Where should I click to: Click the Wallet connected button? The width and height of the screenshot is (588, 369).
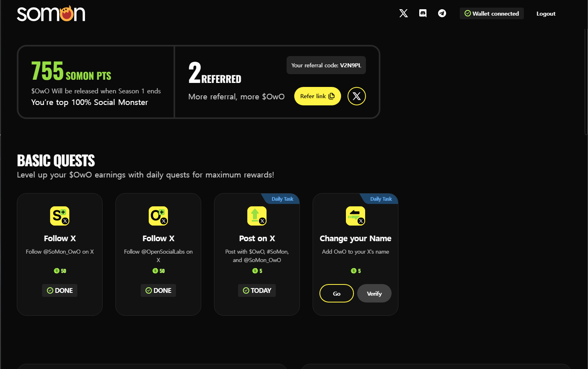coord(492,13)
